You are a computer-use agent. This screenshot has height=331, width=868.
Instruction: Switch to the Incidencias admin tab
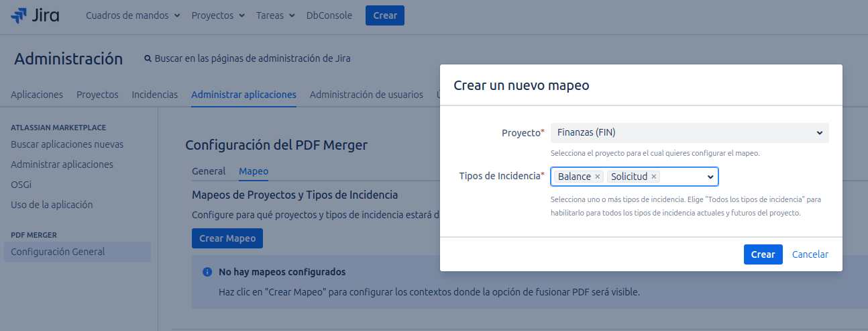point(155,95)
